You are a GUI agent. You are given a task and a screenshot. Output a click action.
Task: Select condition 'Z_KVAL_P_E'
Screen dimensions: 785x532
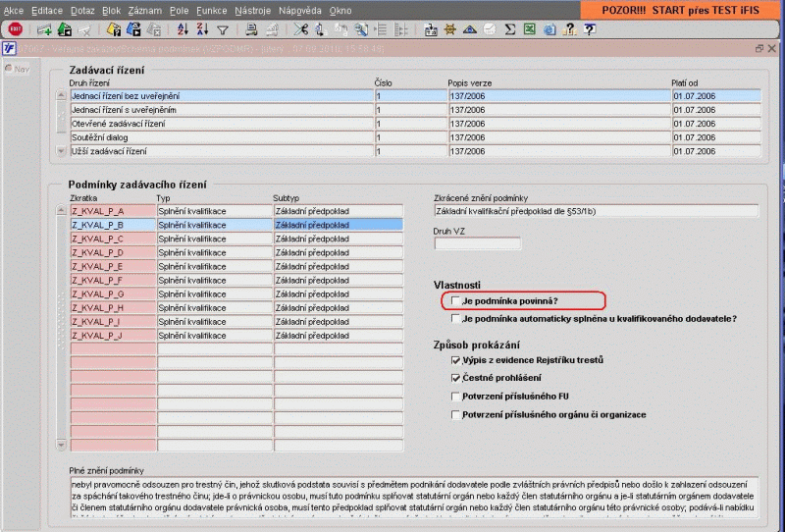point(113,267)
